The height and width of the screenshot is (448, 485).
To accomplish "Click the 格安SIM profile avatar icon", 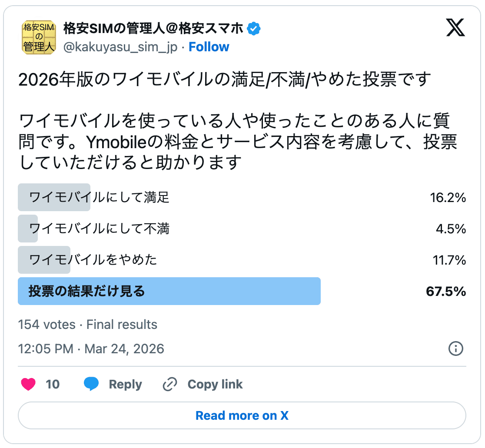I will 39,38.
